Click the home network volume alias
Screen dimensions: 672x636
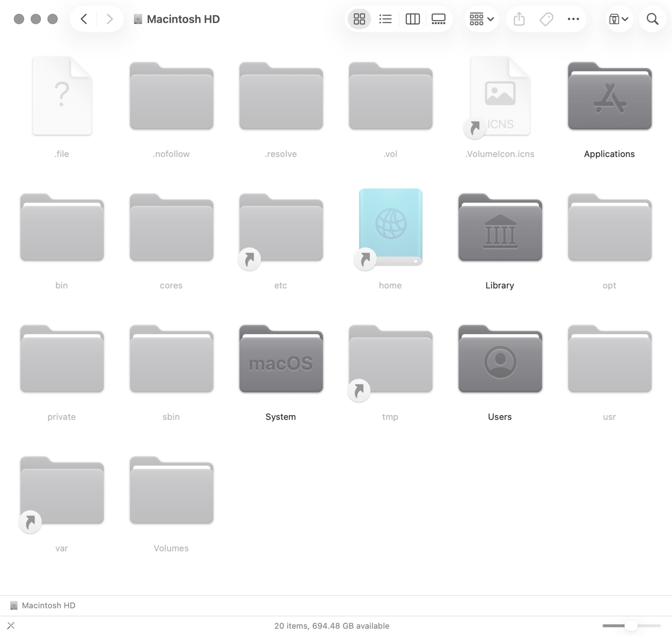390,227
